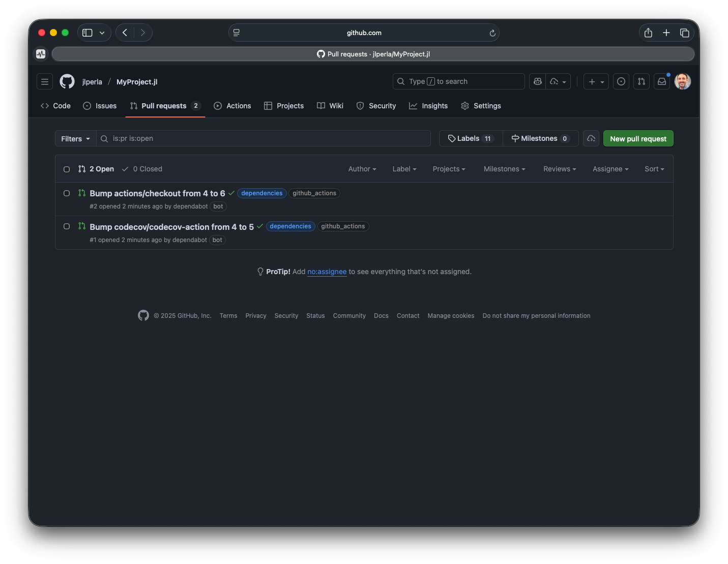Screen dimensions: 728x564
Task: Switch to the Actions tab
Action: 232,106
